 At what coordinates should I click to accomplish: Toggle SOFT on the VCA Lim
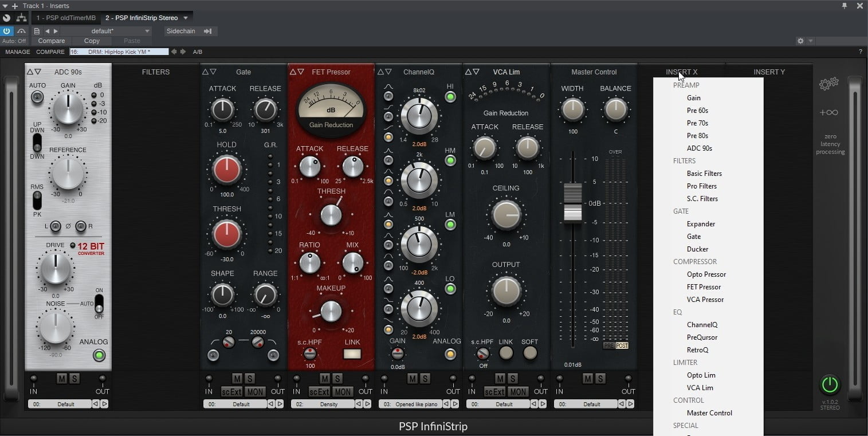[530, 353]
